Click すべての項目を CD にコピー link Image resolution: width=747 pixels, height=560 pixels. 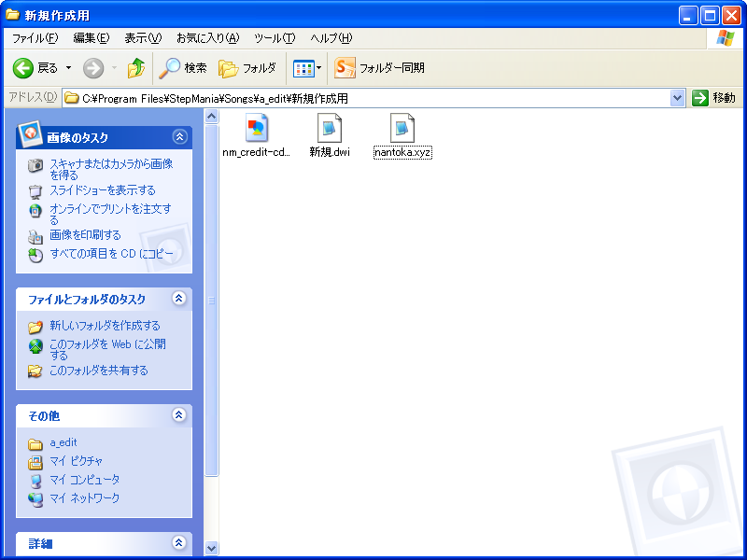pyautogui.click(x=111, y=254)
